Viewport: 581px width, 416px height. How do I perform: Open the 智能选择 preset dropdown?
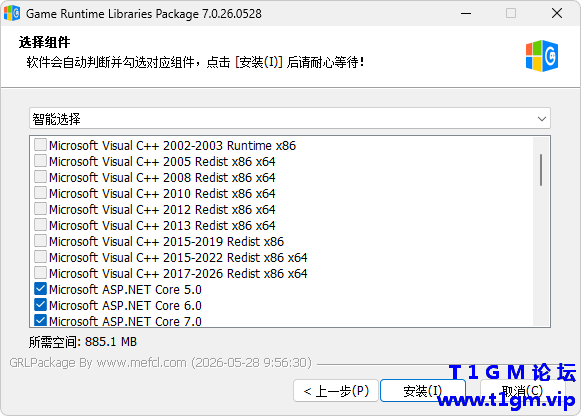click(x=290, y=119)
